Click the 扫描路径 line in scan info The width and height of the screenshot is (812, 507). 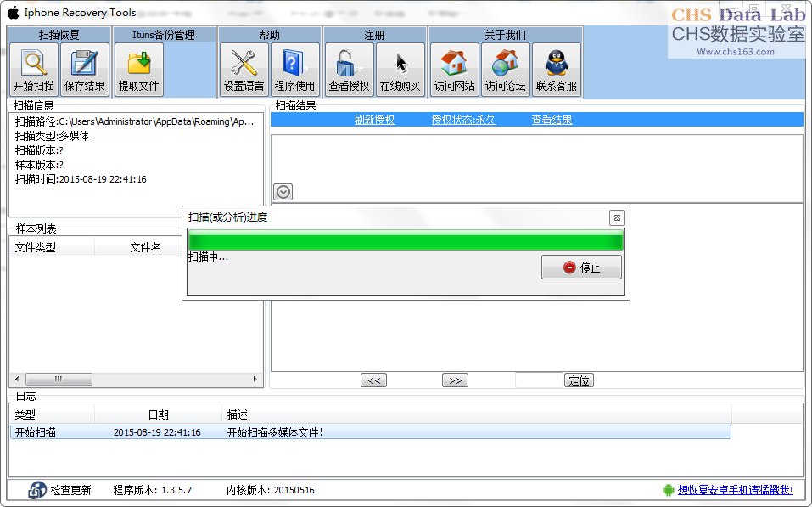135,121
